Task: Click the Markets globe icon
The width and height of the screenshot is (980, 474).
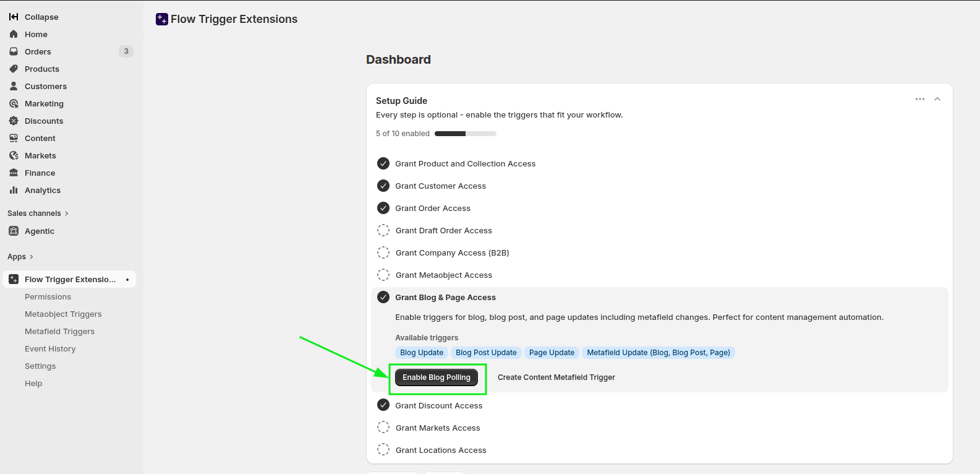Action: 14,155
